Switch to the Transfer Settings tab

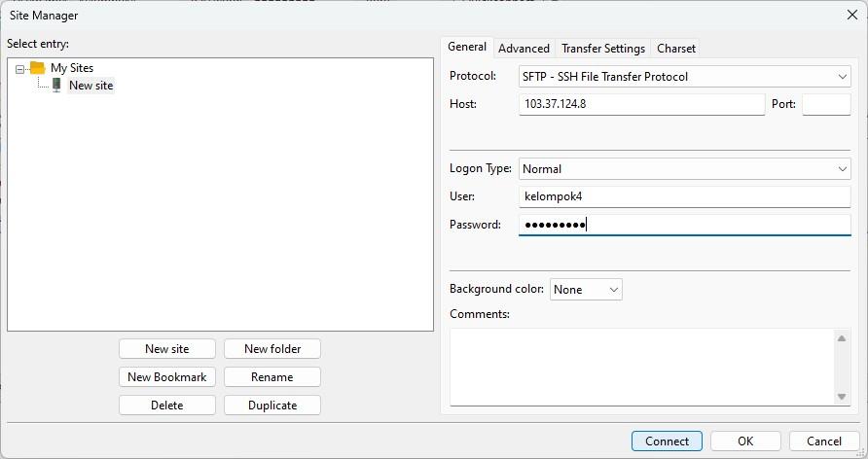pos(603,48)
